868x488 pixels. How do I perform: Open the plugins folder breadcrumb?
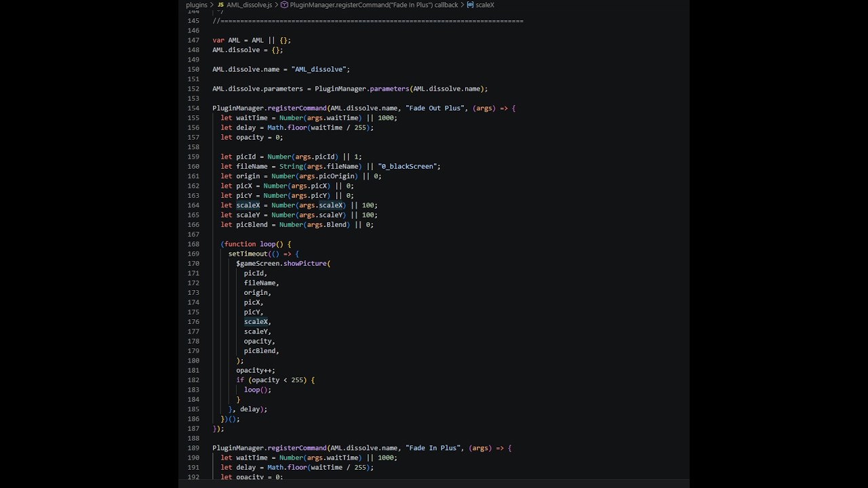tap(197, 5)
